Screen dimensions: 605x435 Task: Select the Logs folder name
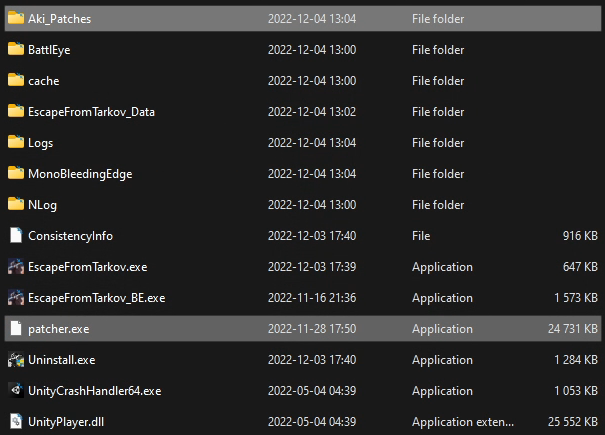pyautogui.click(x=41, y=143)
